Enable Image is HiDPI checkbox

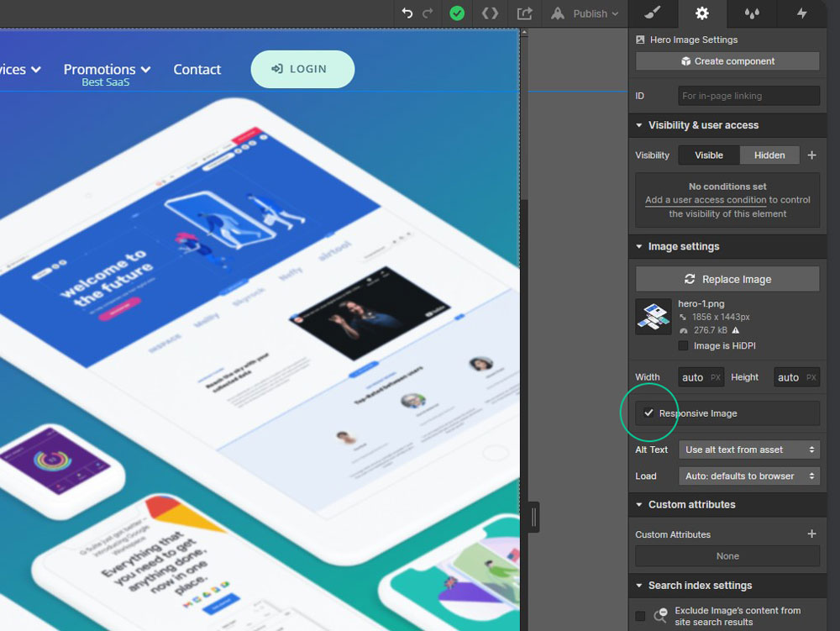683,346
